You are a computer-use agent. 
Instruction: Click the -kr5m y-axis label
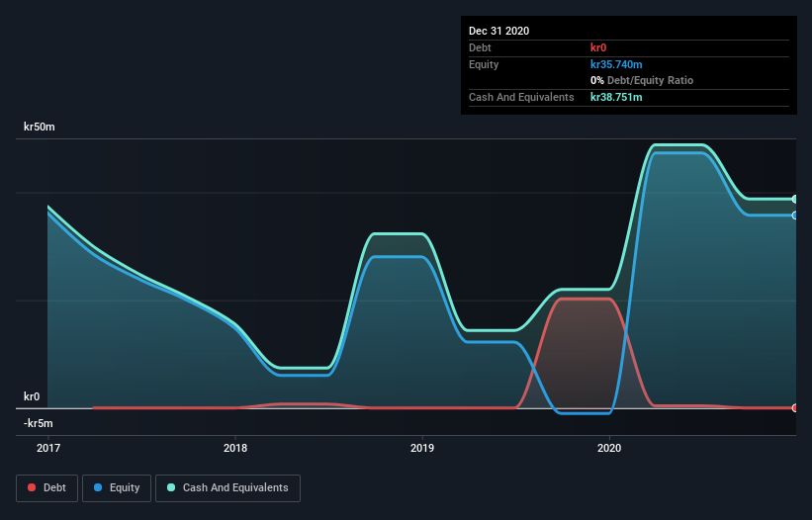39,423
